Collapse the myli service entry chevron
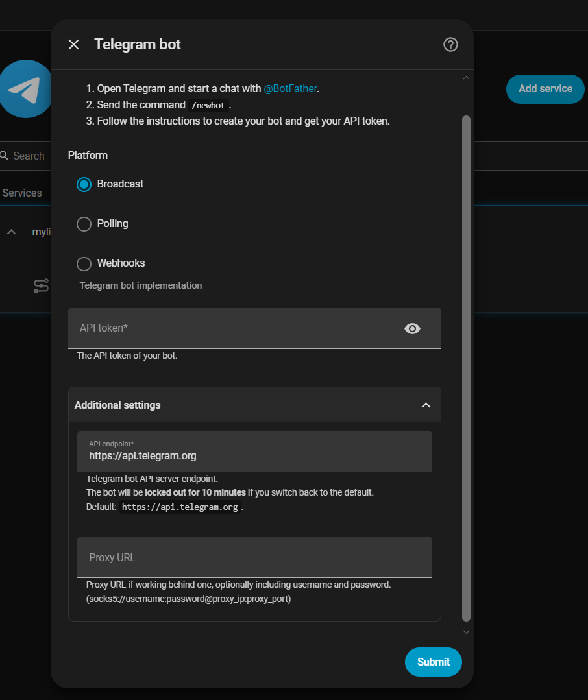The image size is (588, 700). (12, 232)
